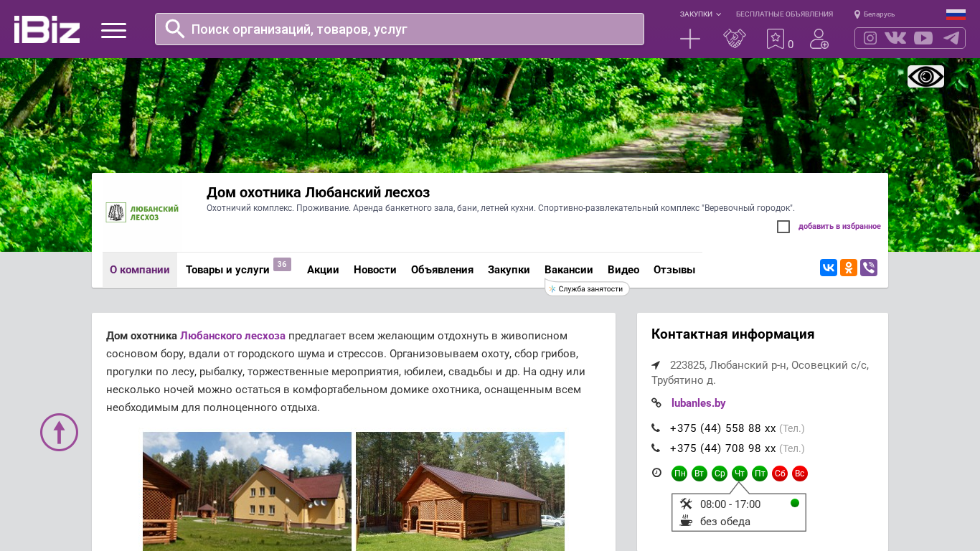
Task: Click the Контактная информация heading
Action: tap(732, 334)
